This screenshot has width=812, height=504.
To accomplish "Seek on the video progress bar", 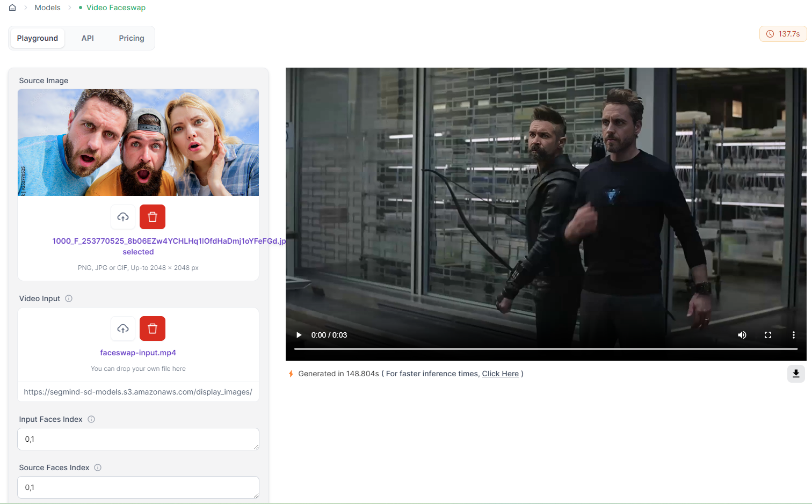I will [x=546, y=349].
